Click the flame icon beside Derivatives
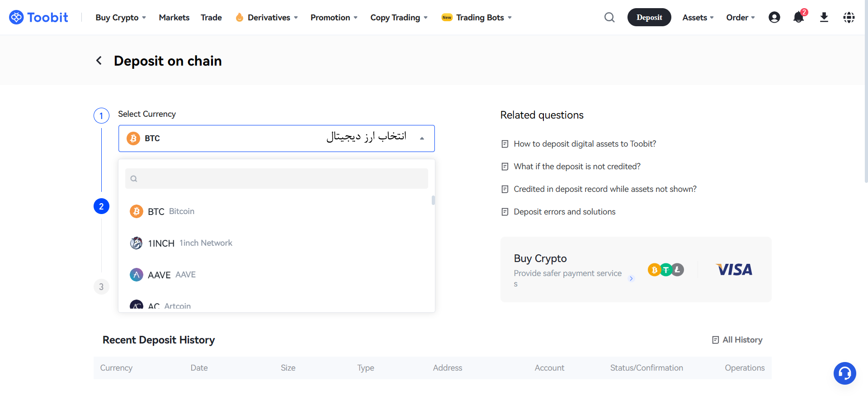The height and width of the screenshot is (410, 868). point(240,17)
